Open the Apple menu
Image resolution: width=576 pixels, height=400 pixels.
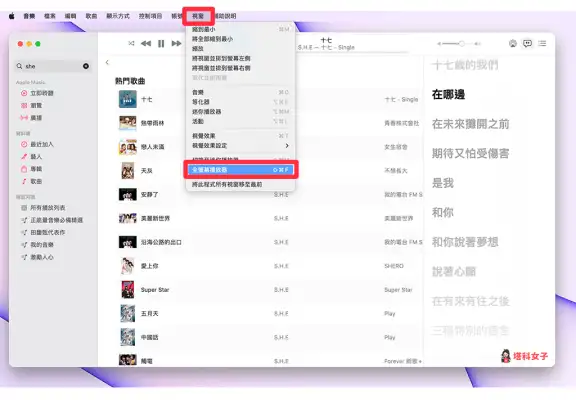12,16
